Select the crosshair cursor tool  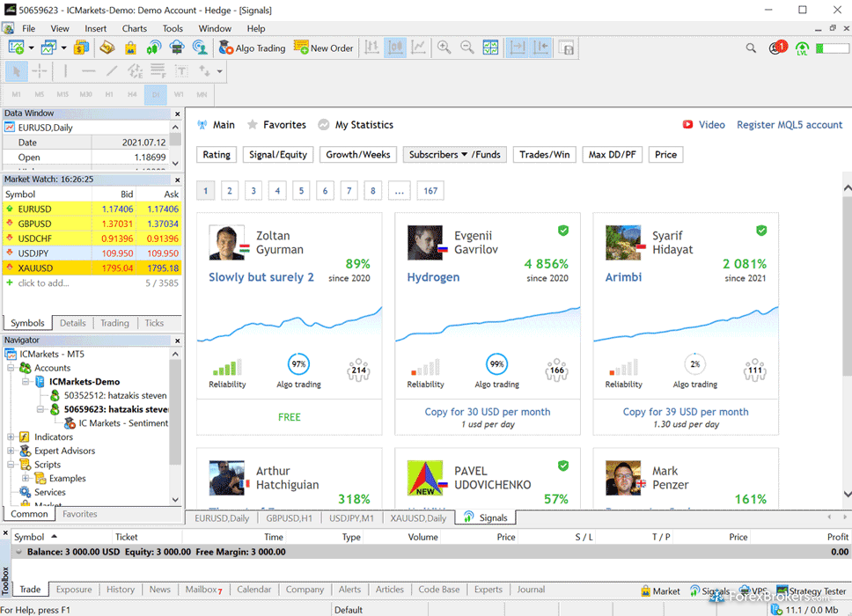pos(40,71)
